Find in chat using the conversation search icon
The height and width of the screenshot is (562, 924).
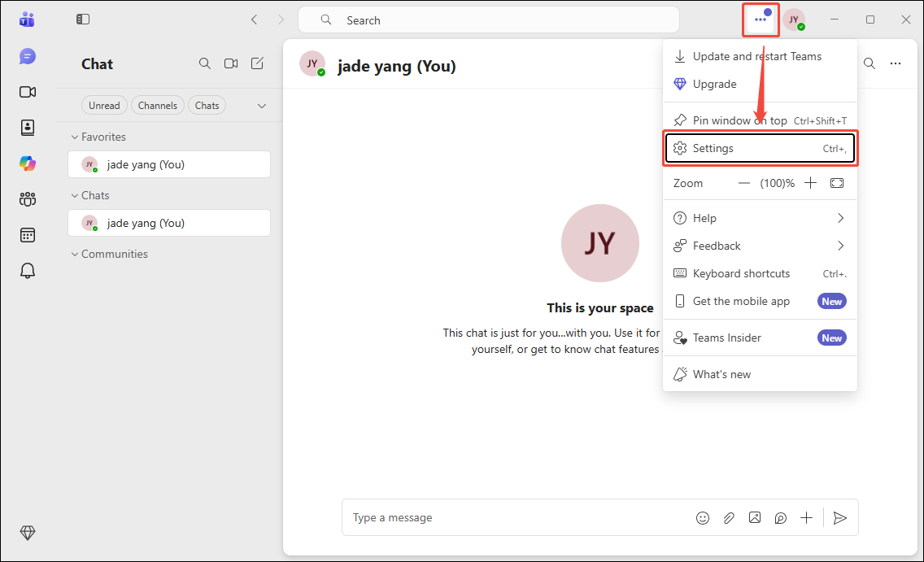coord(870,63)
